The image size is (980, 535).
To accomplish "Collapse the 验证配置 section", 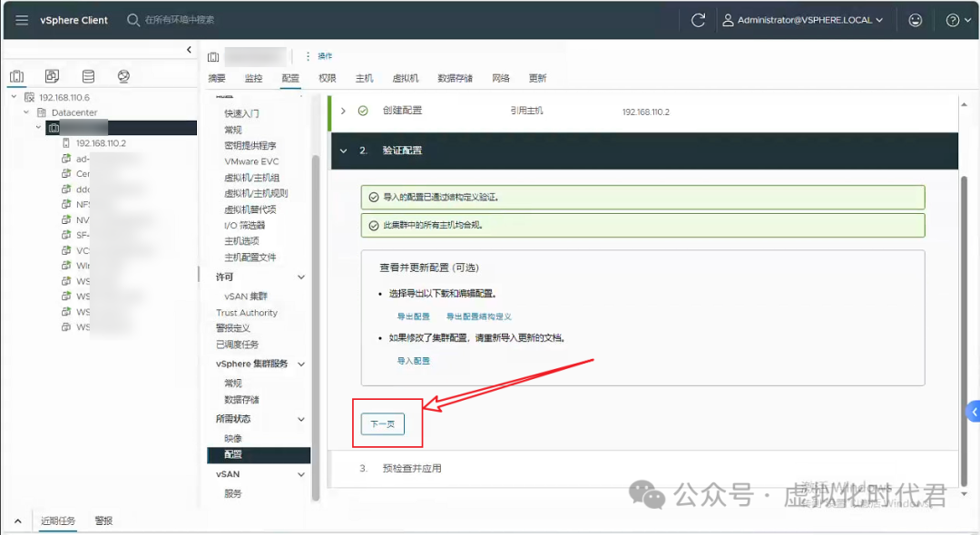I will [x=343, y=151].
